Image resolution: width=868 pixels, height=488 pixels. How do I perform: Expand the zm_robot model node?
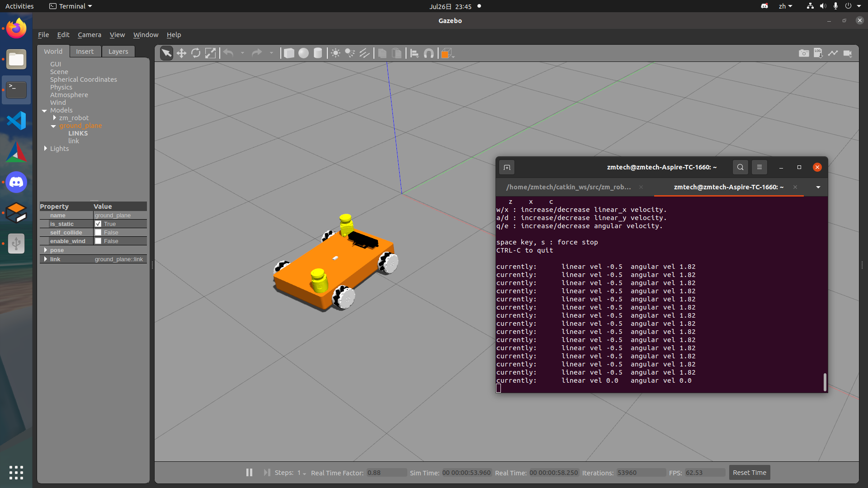tap(54, 117)
